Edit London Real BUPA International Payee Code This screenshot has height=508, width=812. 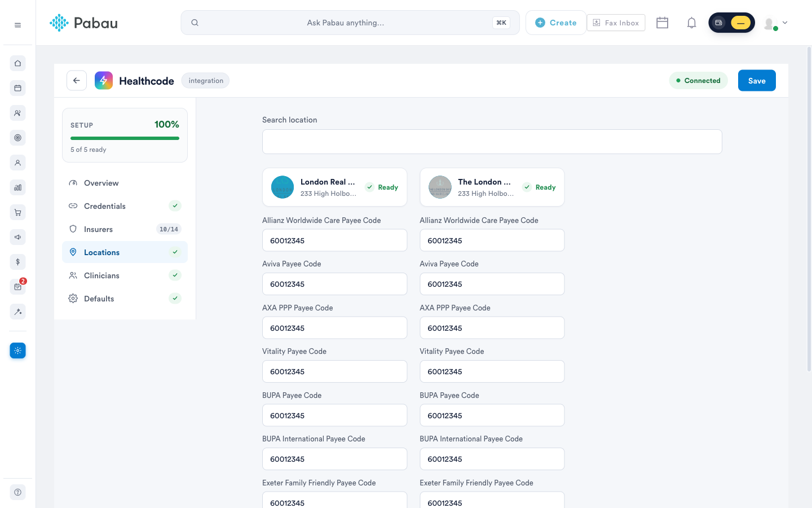click(x=335, y=459)
